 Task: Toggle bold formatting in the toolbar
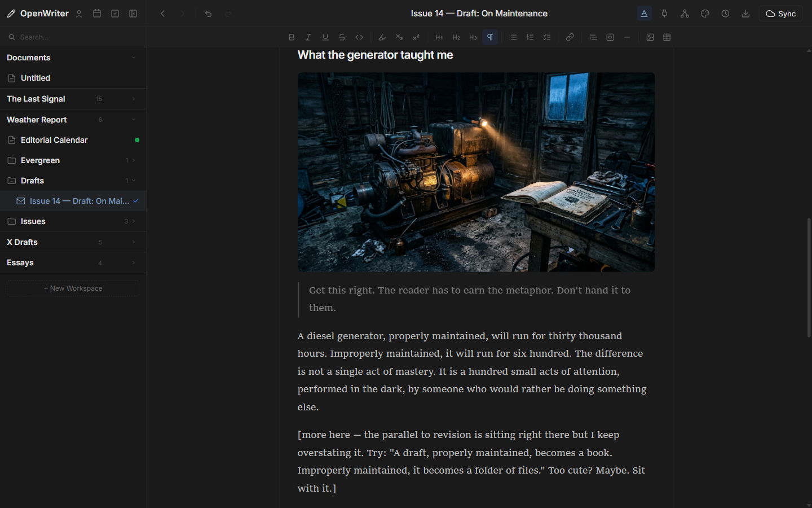point(292,37)
